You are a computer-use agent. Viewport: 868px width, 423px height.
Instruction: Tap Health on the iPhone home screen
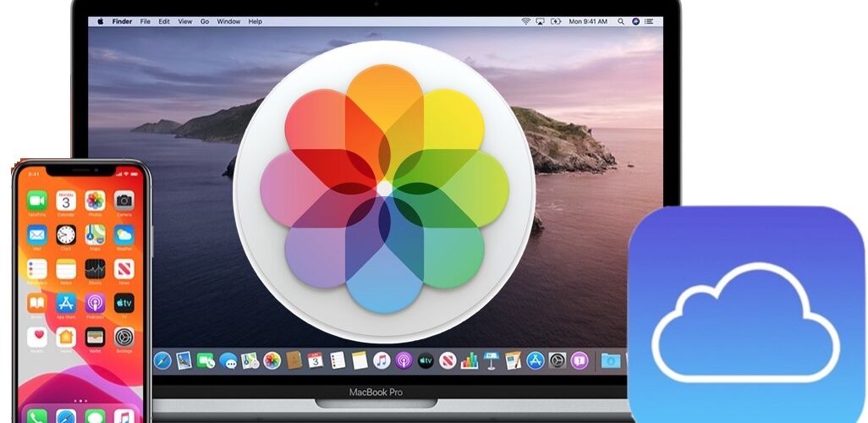point(37,337)
